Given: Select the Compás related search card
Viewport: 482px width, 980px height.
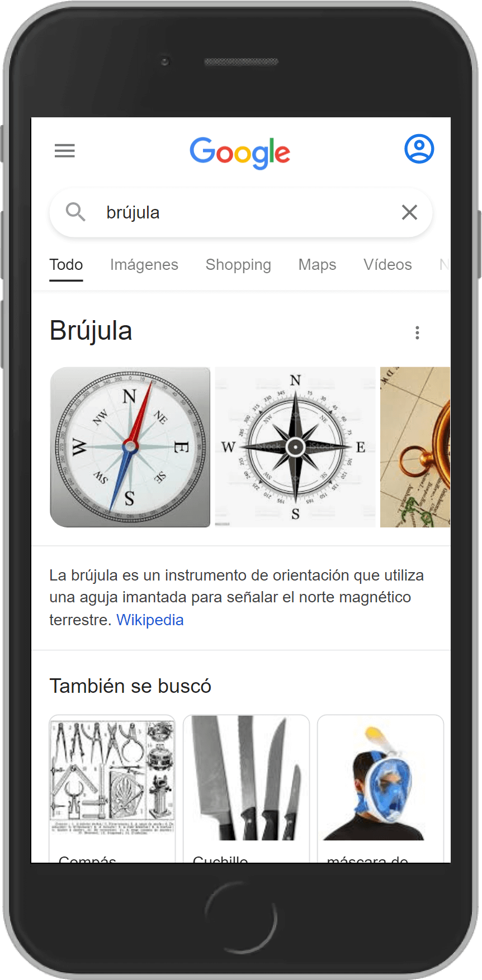Looking at the screenshot, I should (112, 789).
